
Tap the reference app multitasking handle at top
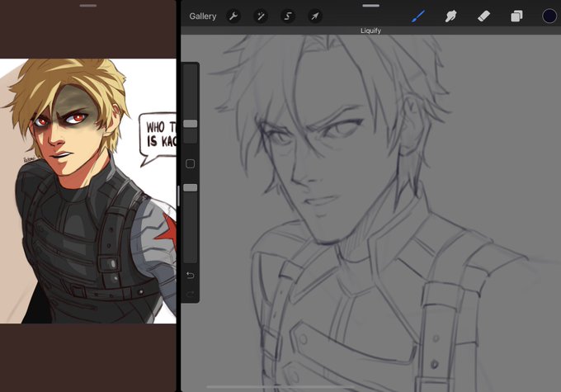pyautogui.click(x=88, y=6)
